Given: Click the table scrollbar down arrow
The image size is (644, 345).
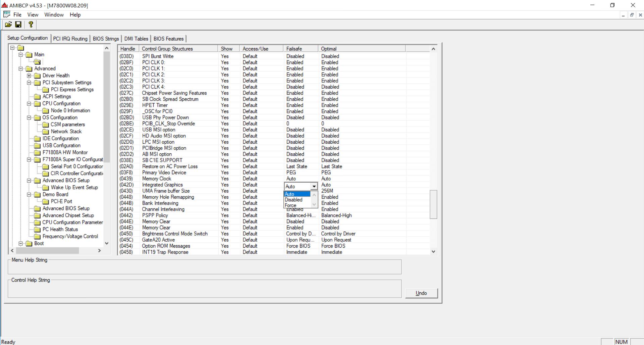Looking at the screenshot, I should click(433, 252).
